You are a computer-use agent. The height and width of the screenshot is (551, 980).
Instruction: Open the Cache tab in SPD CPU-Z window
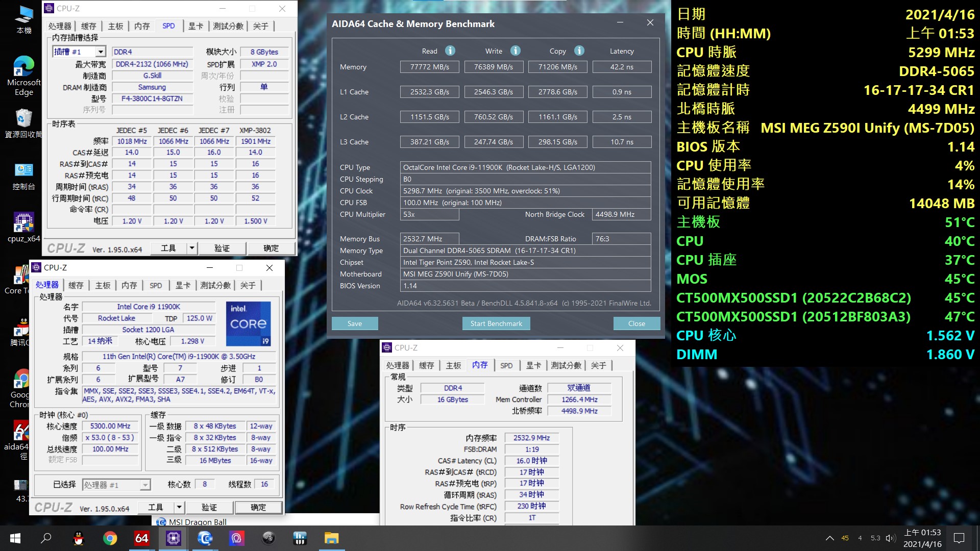click(x=88, y=26)
